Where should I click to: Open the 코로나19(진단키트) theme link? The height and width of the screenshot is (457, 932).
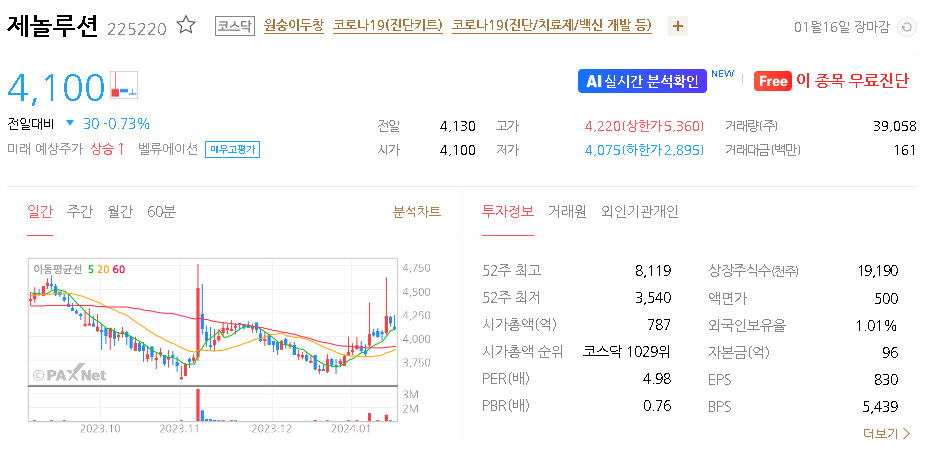[388, 26]
